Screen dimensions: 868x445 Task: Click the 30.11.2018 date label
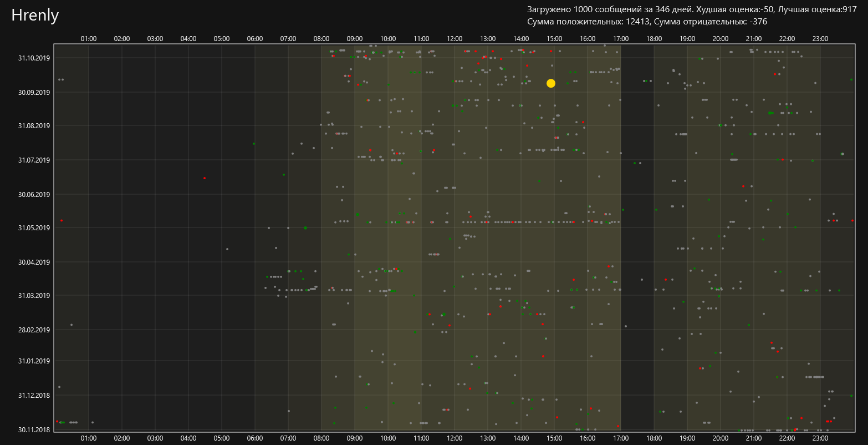tap(34, 429)
